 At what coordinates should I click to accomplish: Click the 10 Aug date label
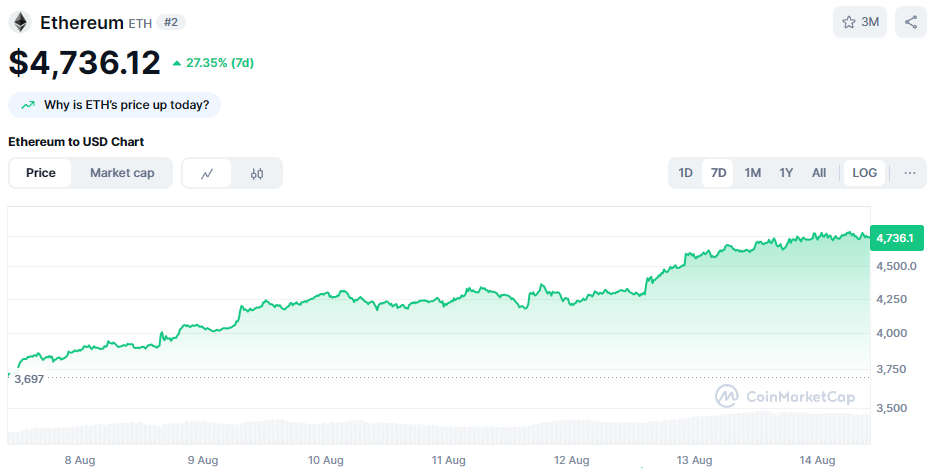(x=325, y=460)
